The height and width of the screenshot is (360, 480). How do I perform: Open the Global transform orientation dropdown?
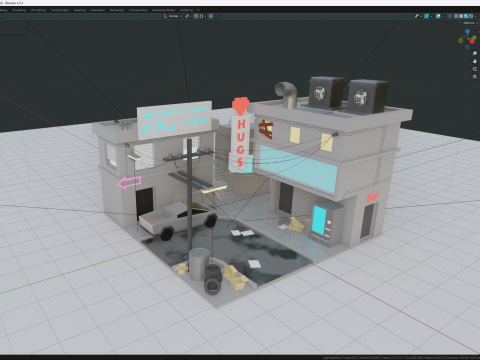tap(173, 16)
